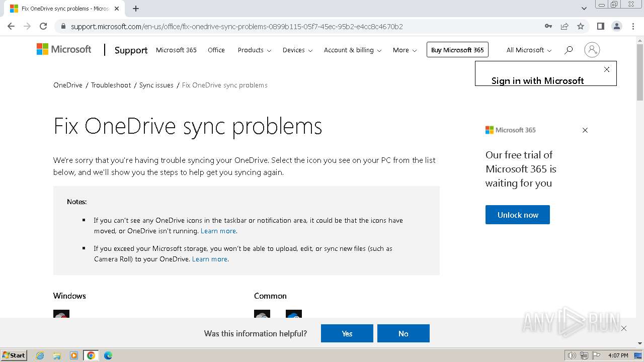Click Yes for helpful feedback
Screen dimensions: 644x362
[x=347, y=333]
